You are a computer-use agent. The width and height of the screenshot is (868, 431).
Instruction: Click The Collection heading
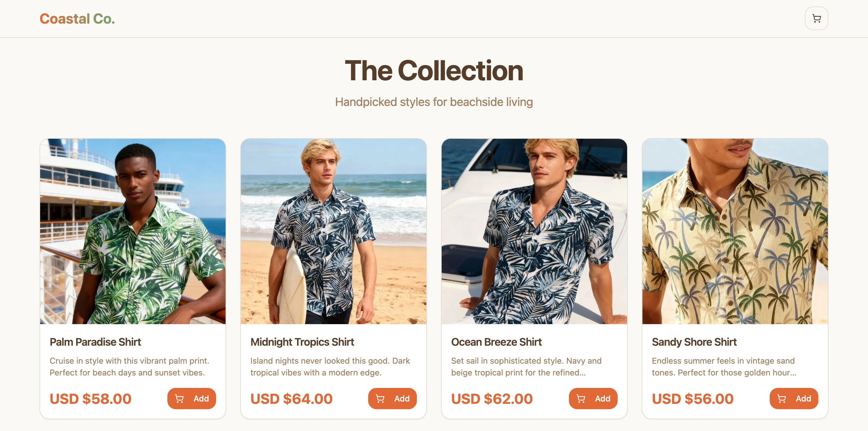click(x=434, y=71)
